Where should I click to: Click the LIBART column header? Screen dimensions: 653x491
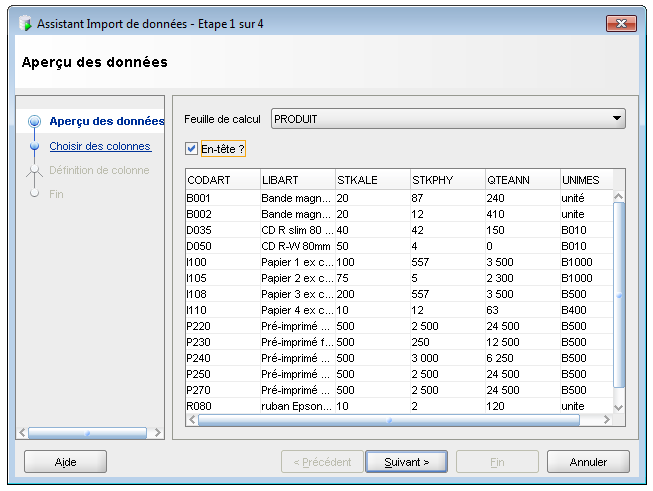(296, 180)
